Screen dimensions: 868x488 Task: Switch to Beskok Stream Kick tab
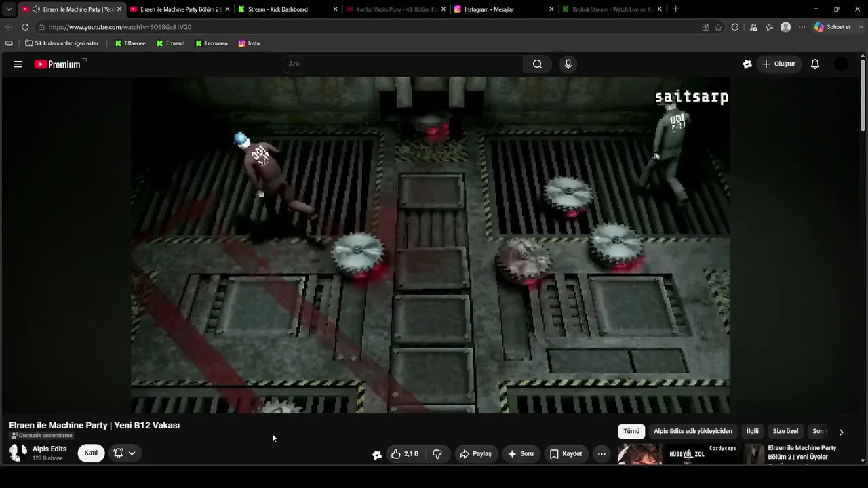611,9
